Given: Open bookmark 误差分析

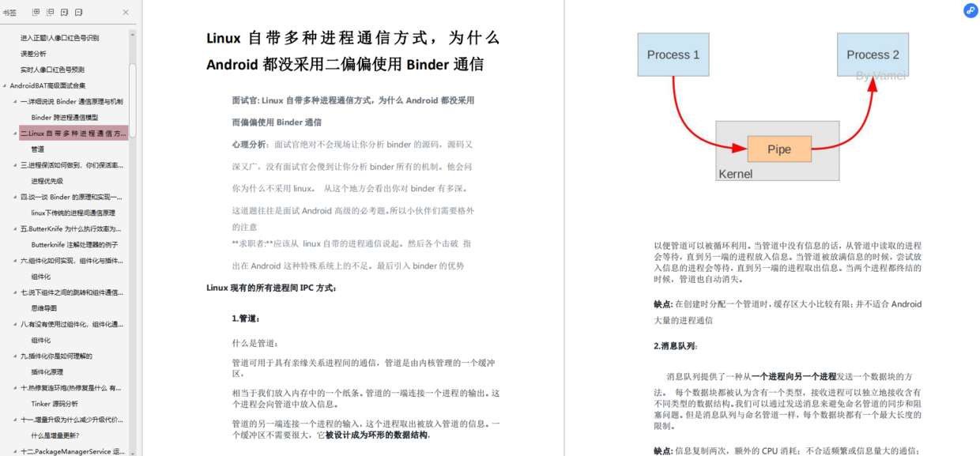Looking at the screenshot, I should (33, 54).
